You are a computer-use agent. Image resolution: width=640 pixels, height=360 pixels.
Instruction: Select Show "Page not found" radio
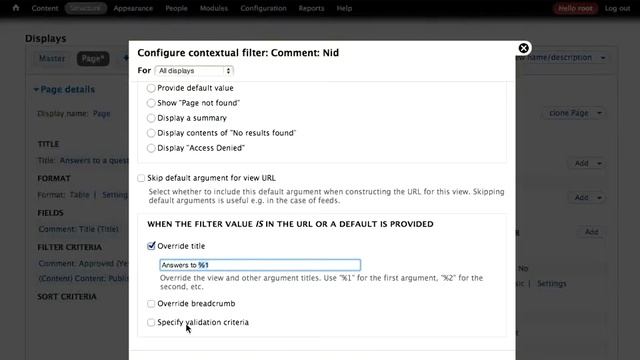pos(151,103)
